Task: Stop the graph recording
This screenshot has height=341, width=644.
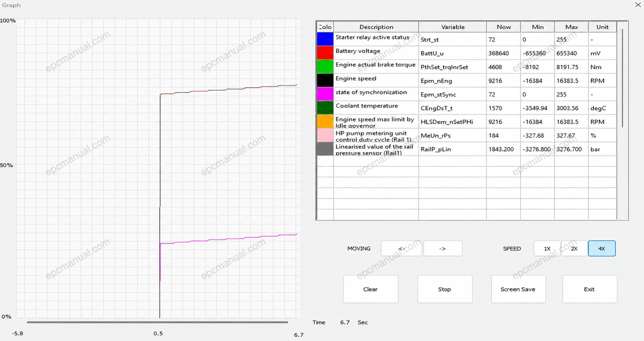Action: [x=445, y=289]
